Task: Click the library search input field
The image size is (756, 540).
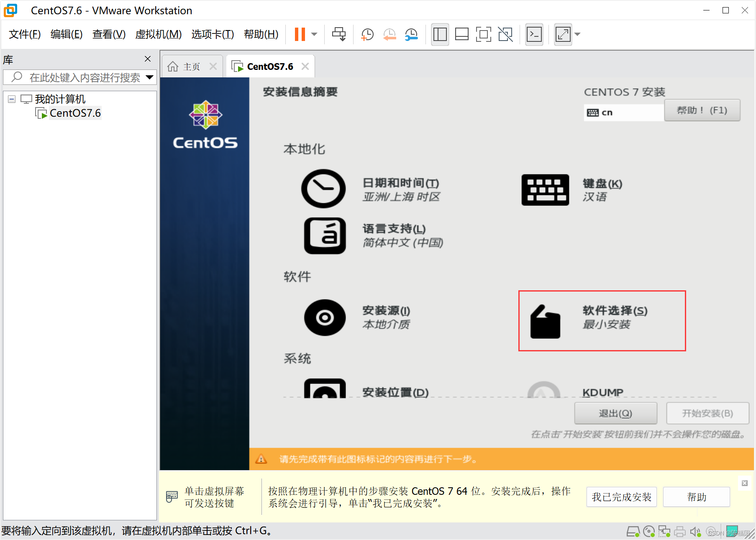Action: click(x=79, y=77)
